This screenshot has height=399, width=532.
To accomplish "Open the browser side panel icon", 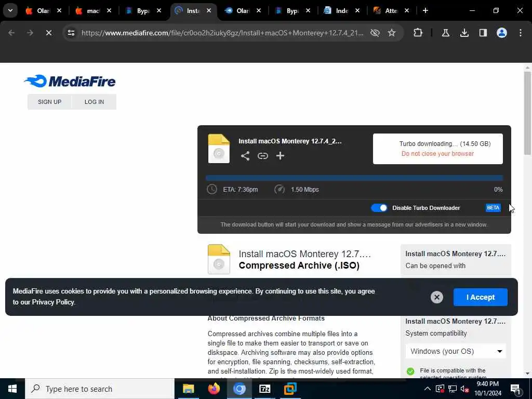I will [x=483, y=33].
